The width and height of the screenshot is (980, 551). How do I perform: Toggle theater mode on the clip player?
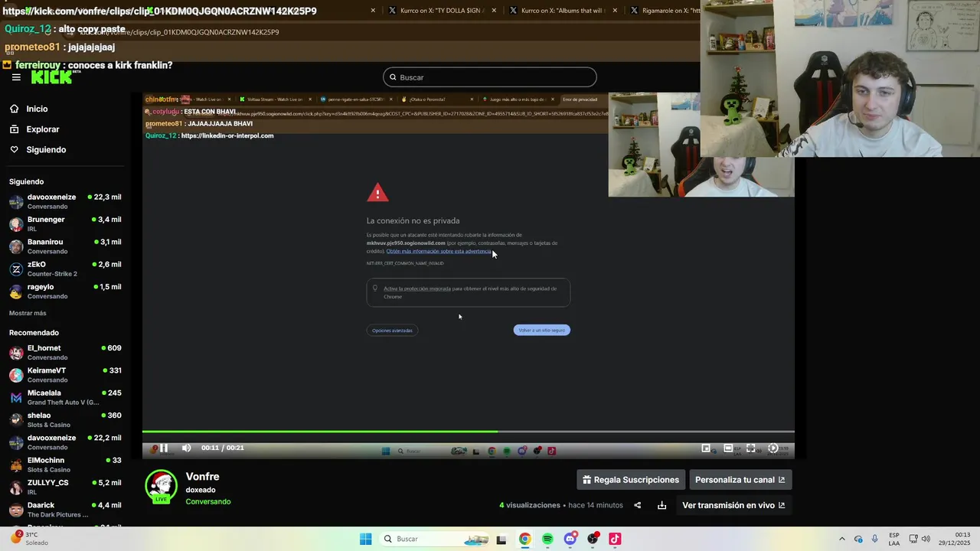coord(728,448)
